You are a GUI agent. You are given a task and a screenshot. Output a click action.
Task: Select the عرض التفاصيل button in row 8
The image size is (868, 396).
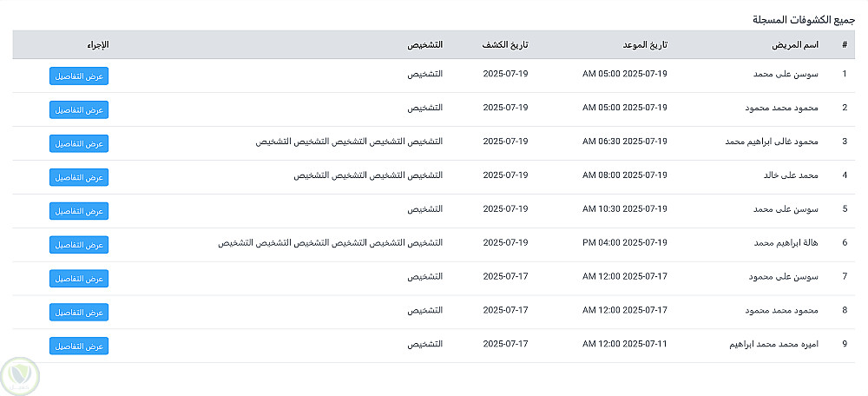[79, 312]
